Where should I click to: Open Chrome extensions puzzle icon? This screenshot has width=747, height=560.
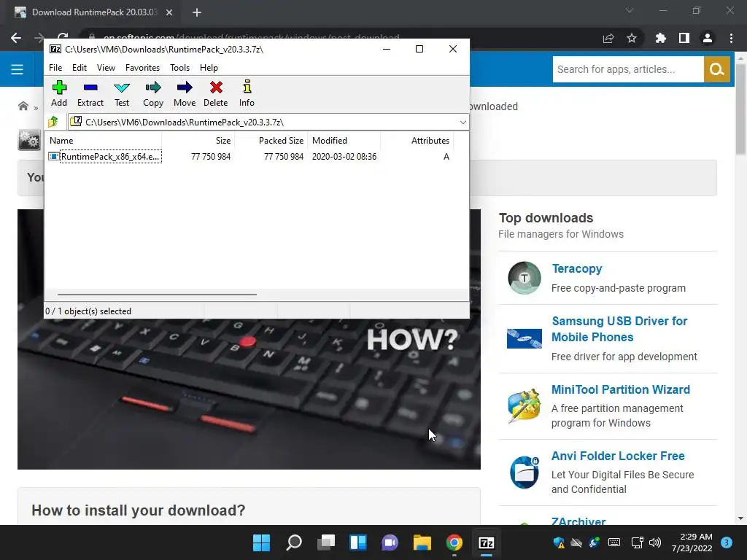[660, 38]
